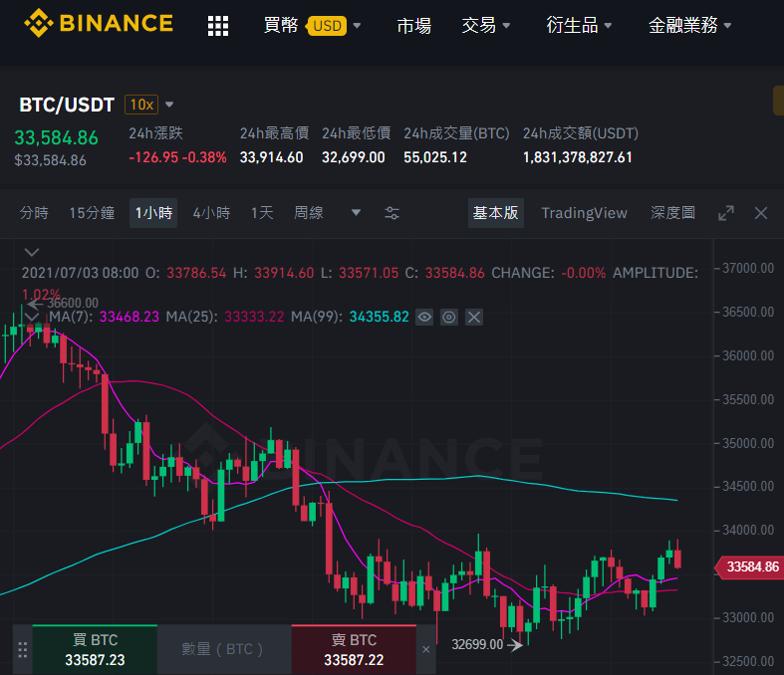Switch chart to 分時 interval
Viewport: 784px width, 675px height.
coord(34,213)
